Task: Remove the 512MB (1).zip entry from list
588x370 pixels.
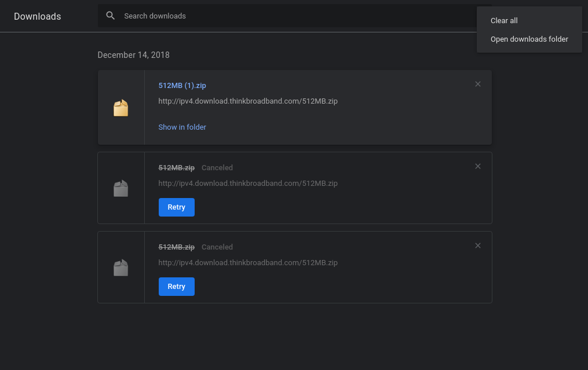Action: pyautogui.click(x=478, y=84)
